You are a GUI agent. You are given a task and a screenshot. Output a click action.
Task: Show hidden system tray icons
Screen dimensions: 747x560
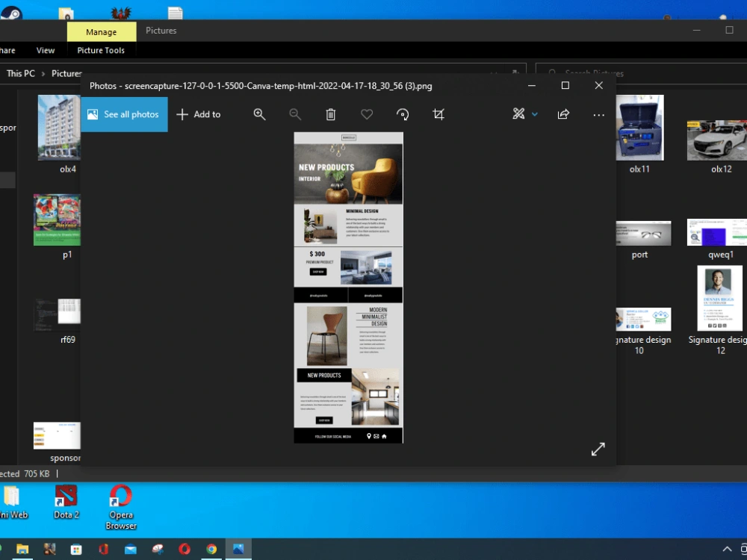tap(727, 549)
